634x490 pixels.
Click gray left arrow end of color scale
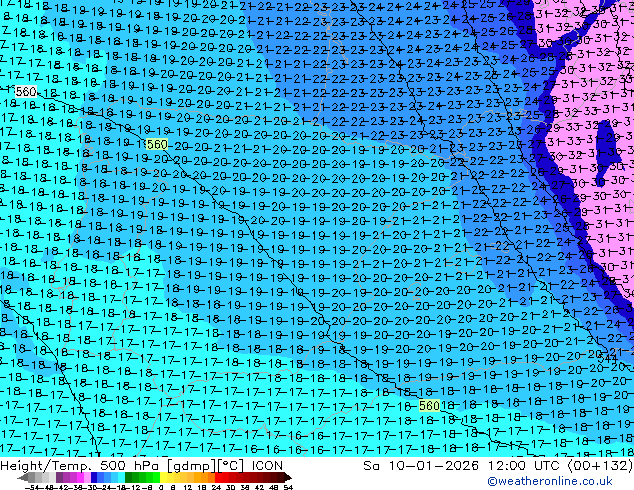23,478
